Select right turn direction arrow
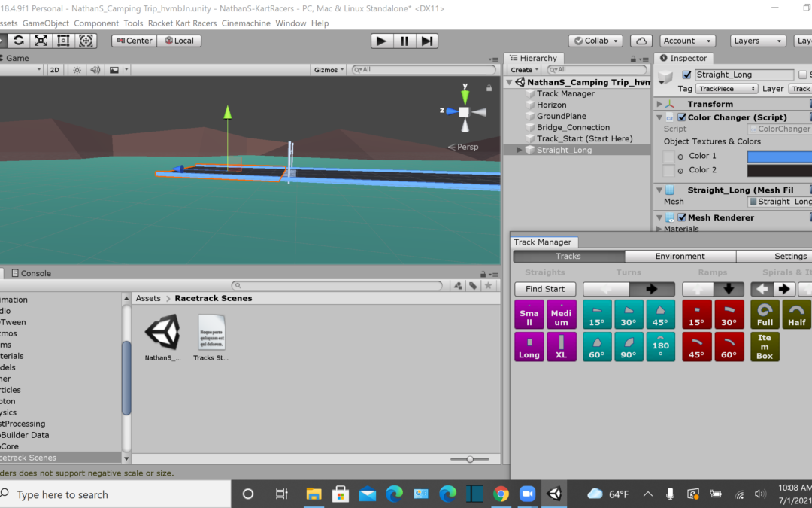This screenshot has width=812, height=508. coord(652,289)
